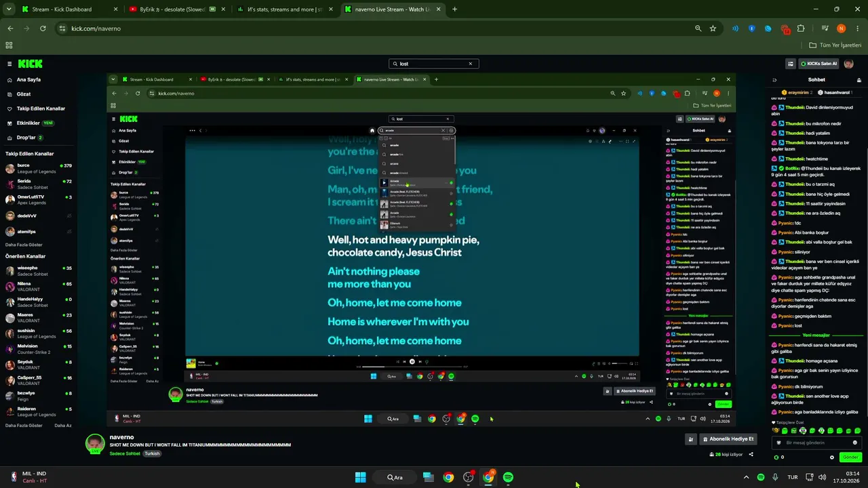Open the leaderboard icon beside KICKs Satın Al

791,64
